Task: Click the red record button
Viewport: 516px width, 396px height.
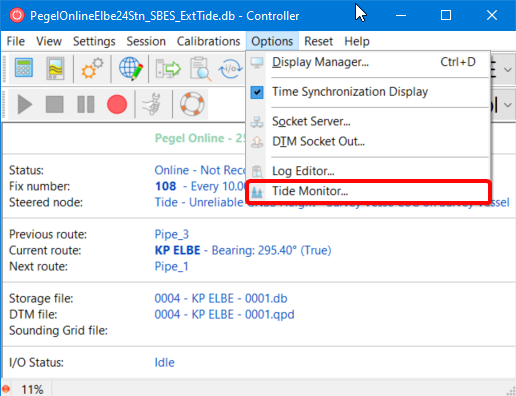Action: [x=117, y=104]
